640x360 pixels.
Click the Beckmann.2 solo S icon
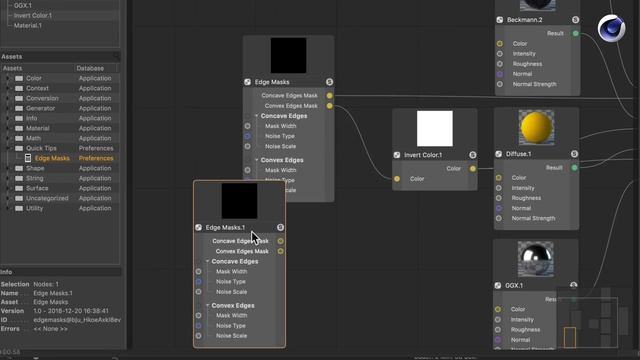575,20
